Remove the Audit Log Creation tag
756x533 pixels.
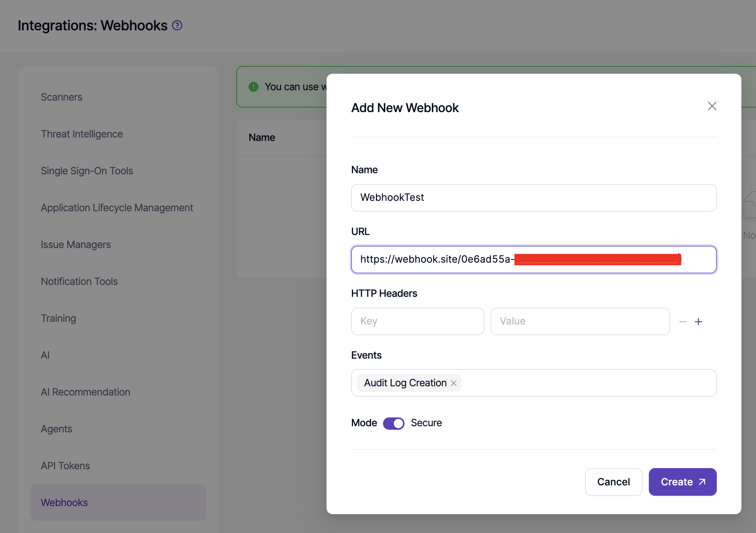[454, 383]
